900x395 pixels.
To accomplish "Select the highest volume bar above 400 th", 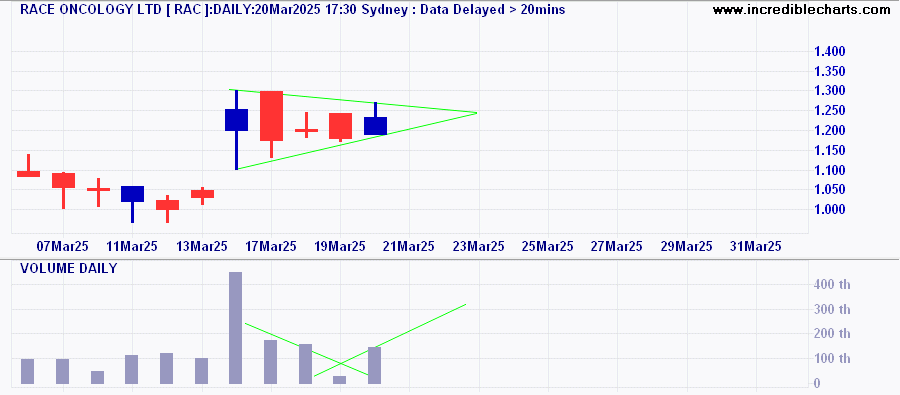I will (235, 328).
